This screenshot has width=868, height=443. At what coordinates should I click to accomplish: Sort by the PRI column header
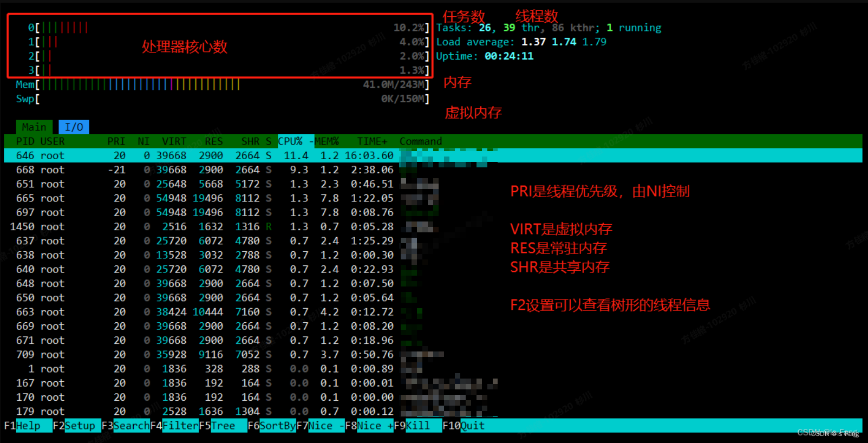click(116, 141)
